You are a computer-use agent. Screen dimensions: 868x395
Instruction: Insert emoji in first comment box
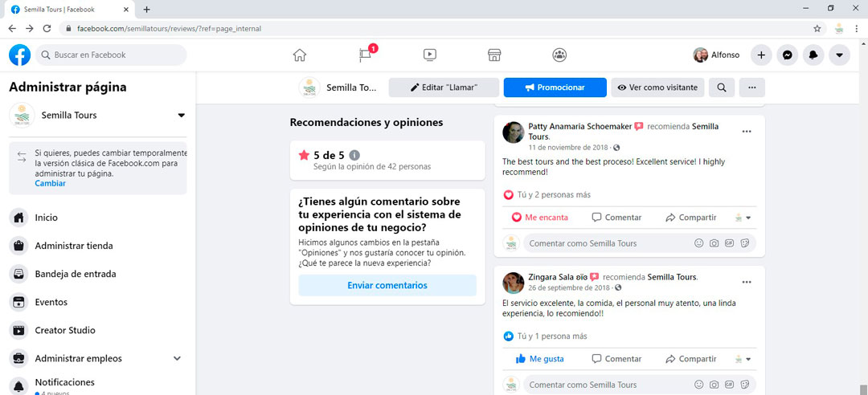tap(699, 243)
